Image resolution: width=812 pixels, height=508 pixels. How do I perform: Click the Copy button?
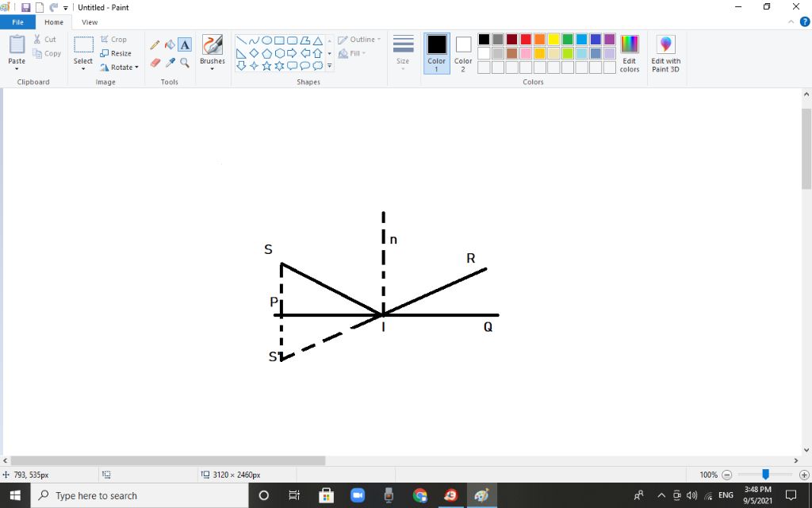click(47, 53)
